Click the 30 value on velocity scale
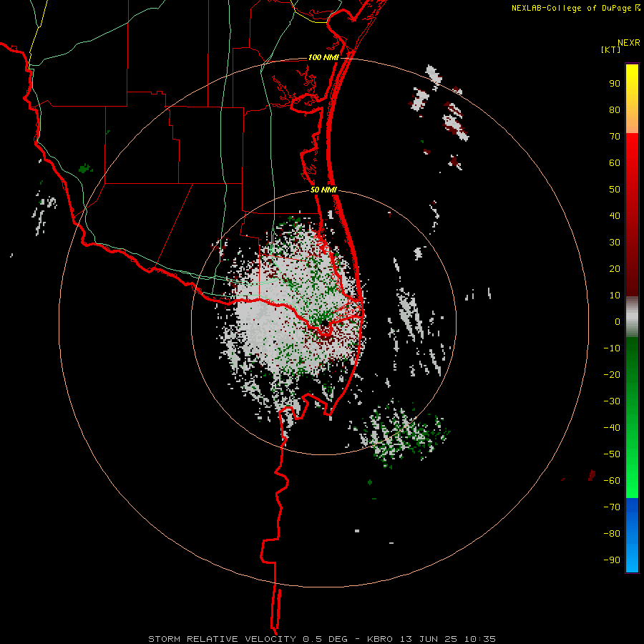The height and width of the screenshot is (644, 644). click(x=615, y=243)
